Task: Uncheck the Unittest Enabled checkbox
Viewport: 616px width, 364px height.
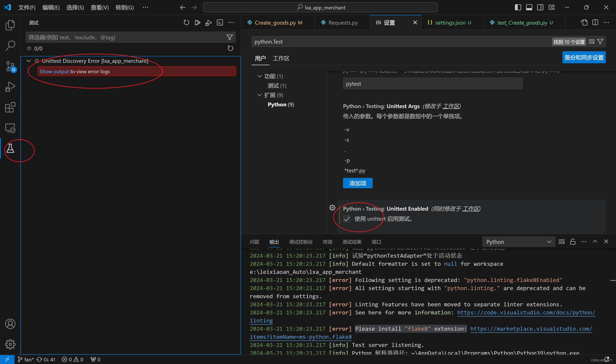Action: click(347, 219)
